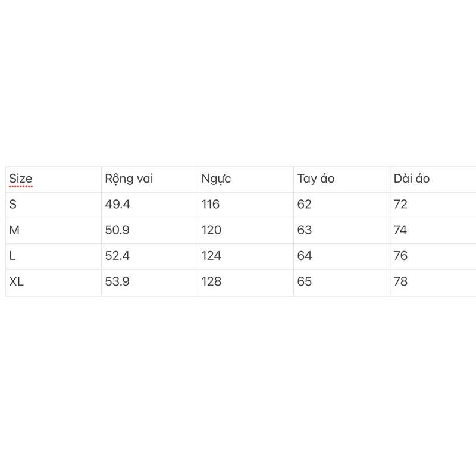The image size is (476, 476).
Task: Click the cell showing 76
Action: point(400,256)
